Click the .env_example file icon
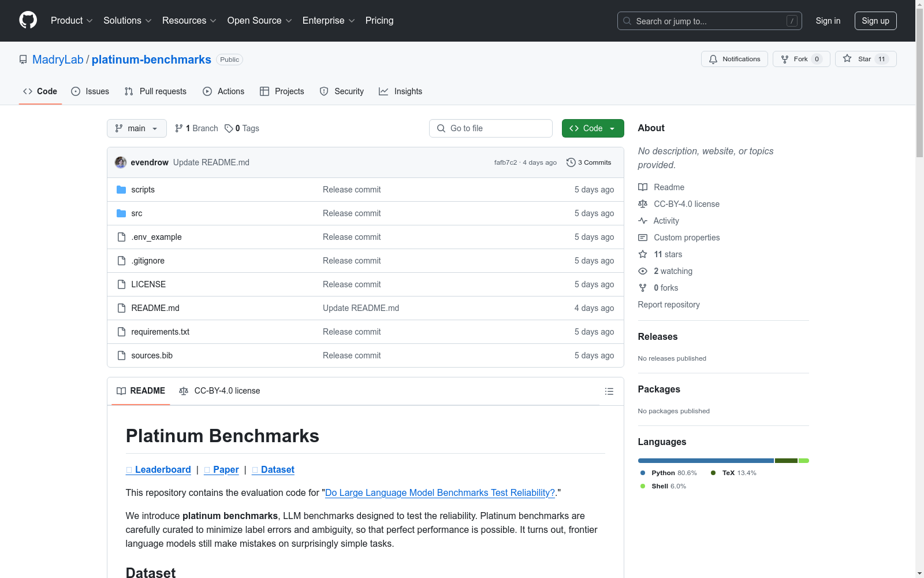The height and width of the screenshot is (578, 924). (x=121, y=237)
